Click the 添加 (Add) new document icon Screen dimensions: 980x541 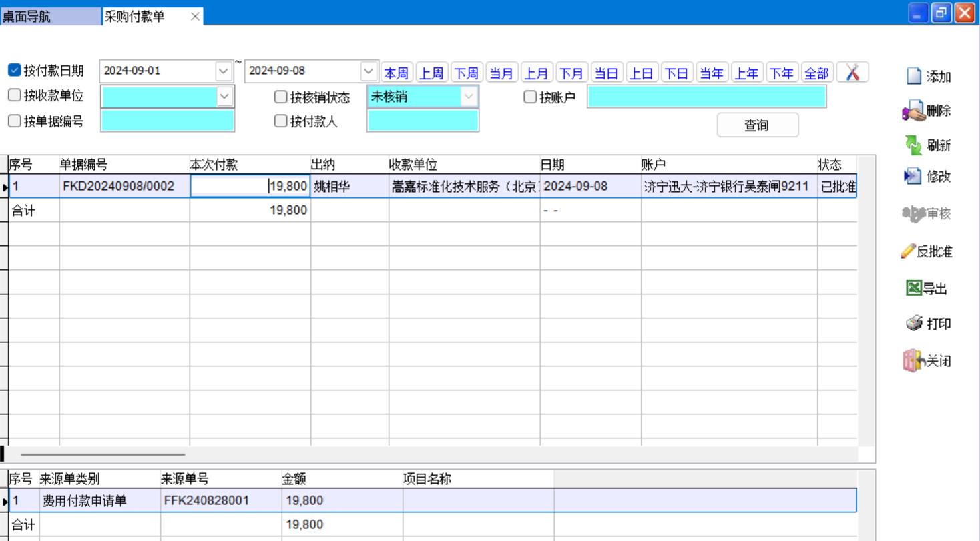point(914,77)
